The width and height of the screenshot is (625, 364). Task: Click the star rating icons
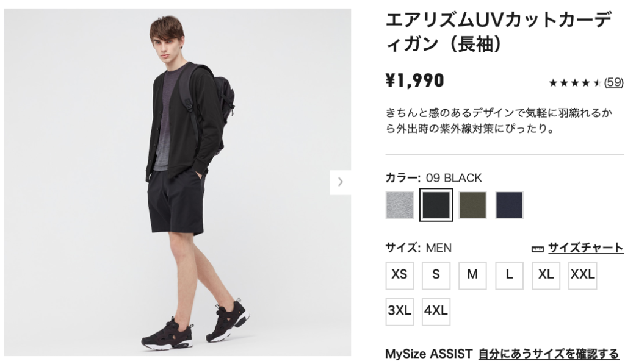[575, 83]
